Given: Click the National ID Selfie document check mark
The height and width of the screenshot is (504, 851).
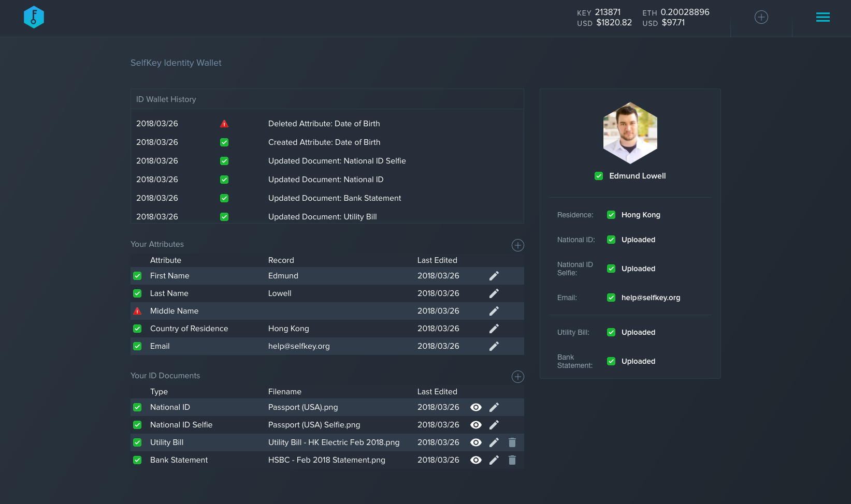Looking at the screenshot, I should click(137, 425).
